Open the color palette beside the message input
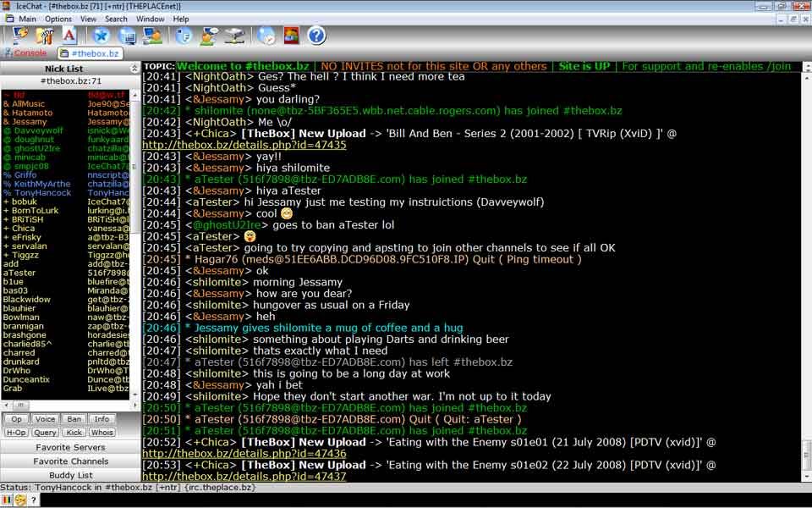The width and height of the screenshot is (812, 508). (x=7, y=500)
